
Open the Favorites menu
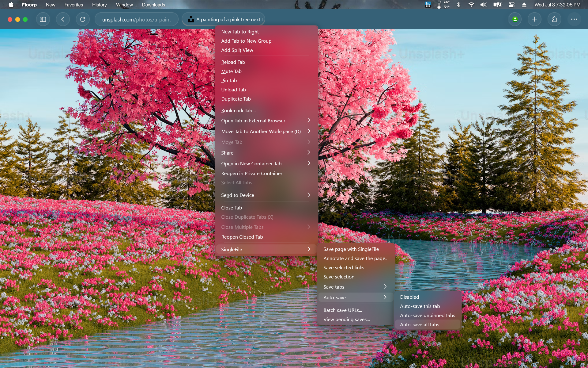(x=73, y=5)
